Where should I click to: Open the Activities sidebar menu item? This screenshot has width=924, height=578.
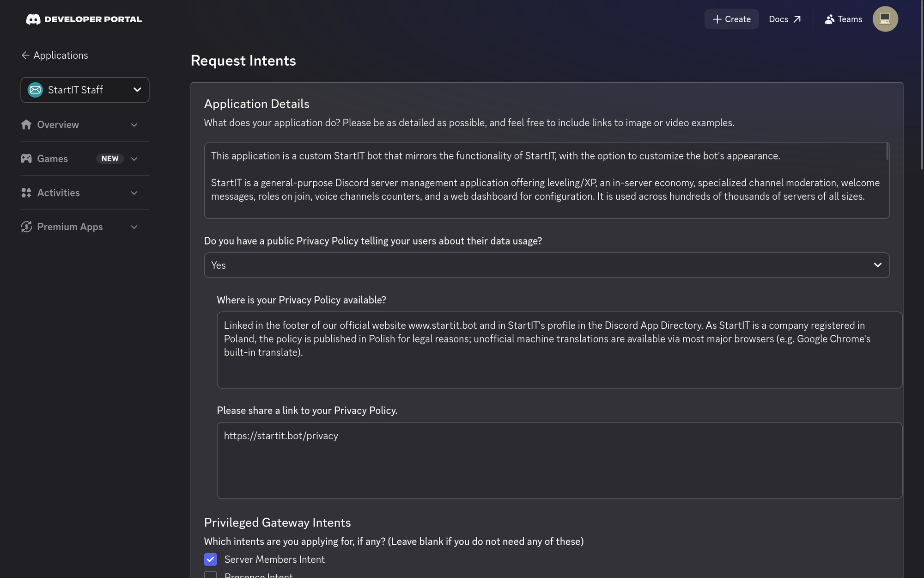(x=85, y=193)
